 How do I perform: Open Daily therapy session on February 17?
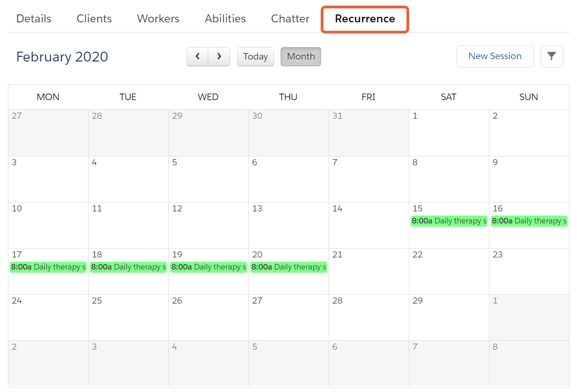pyautogui.click(x=48, y=267)
